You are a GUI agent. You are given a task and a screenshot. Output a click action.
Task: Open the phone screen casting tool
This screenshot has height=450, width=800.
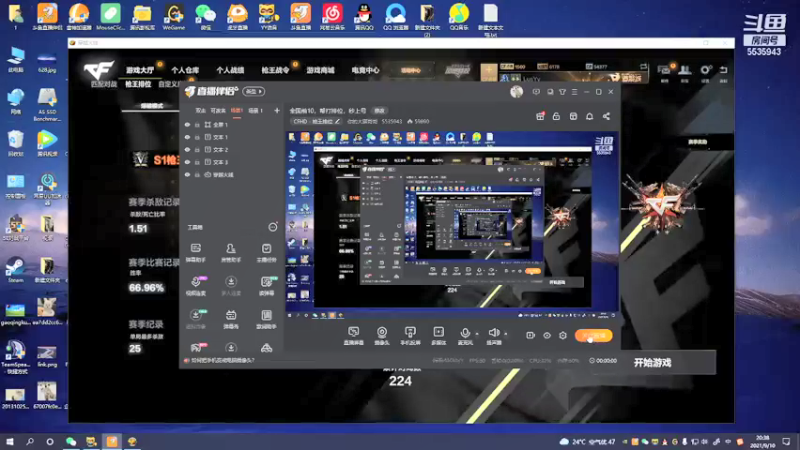point(410,336)
